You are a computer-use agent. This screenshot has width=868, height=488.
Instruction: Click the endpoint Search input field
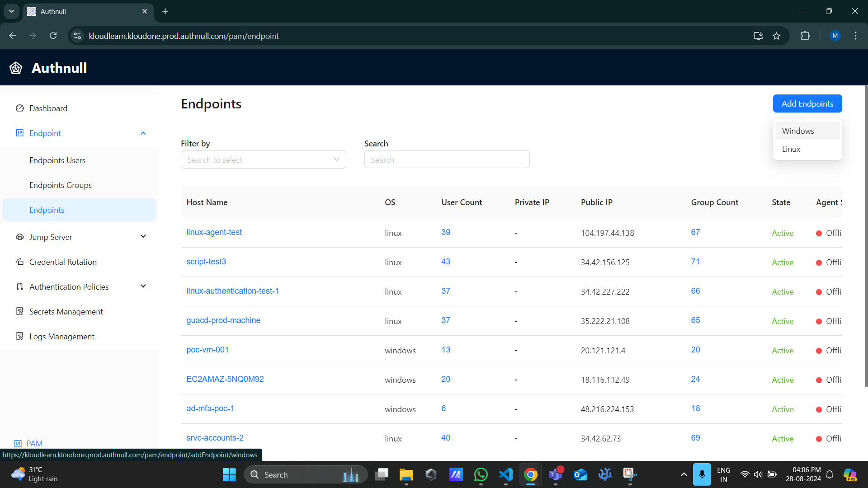pos(447,160)
